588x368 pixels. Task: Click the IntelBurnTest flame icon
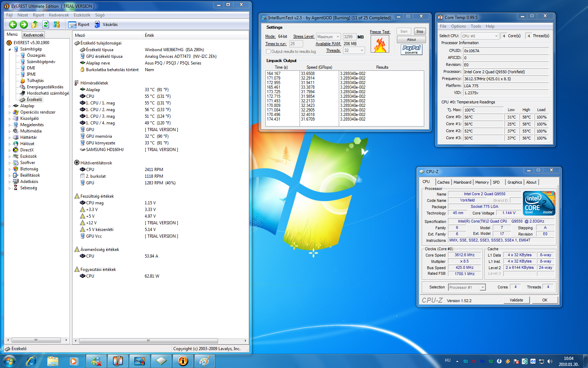380,45
